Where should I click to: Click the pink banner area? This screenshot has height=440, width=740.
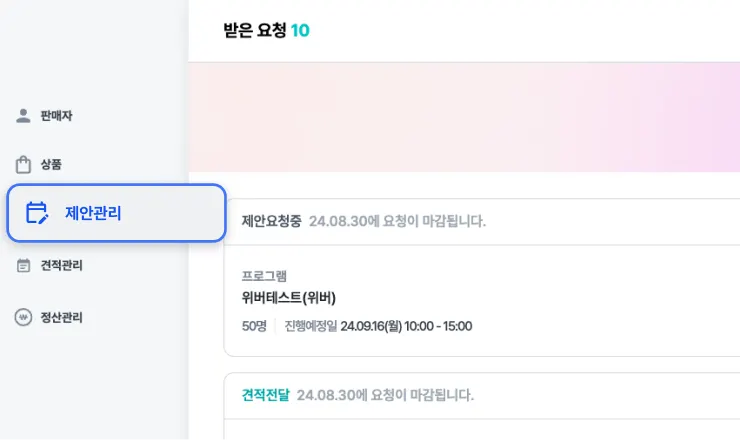click(464, 117)
